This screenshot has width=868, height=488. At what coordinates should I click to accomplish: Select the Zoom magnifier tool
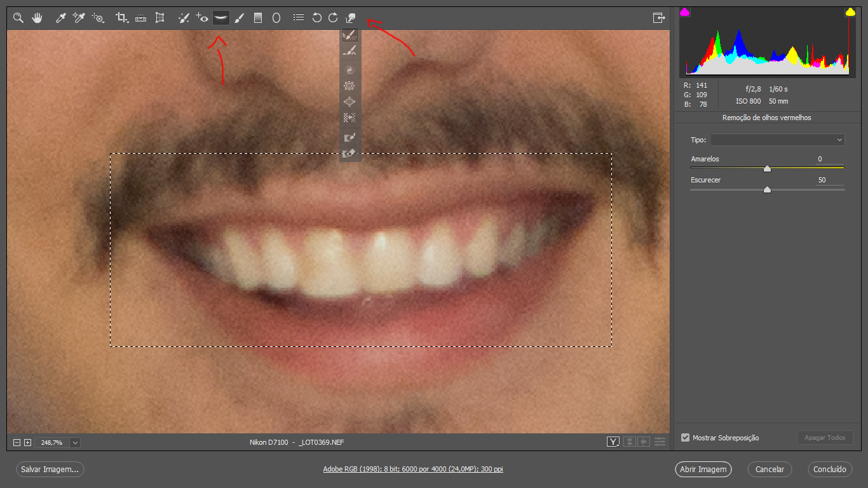pyautogui.click(x=18, y=18)
